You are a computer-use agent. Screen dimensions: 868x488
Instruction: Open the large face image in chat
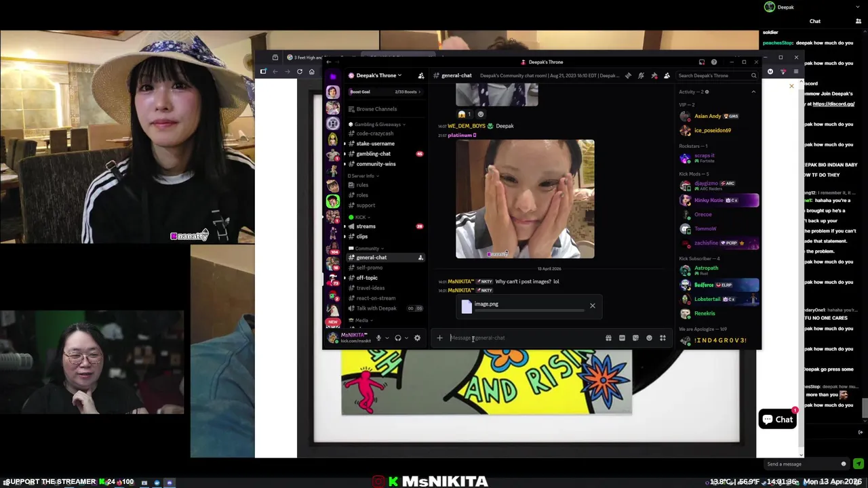(x=525, y=199)
